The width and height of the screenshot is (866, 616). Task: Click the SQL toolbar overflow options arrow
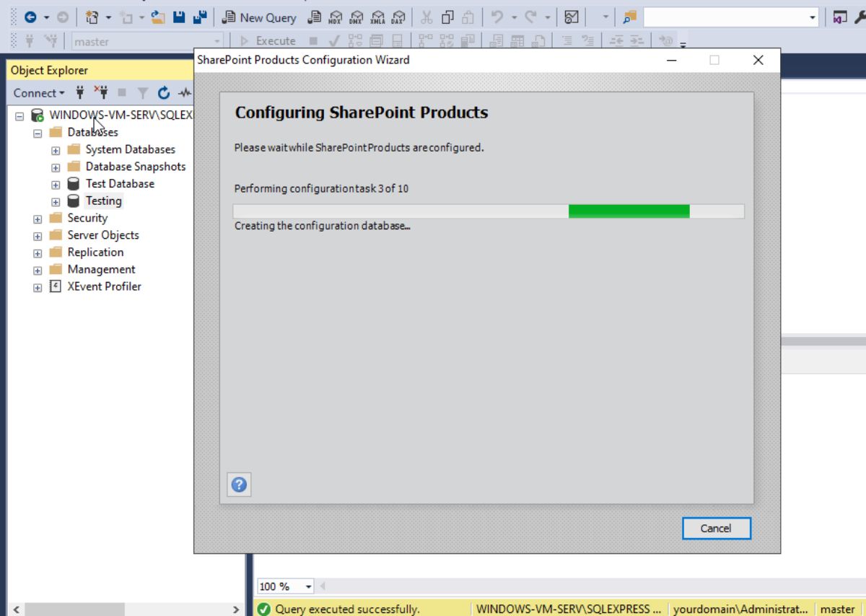(x=683, y=45)
